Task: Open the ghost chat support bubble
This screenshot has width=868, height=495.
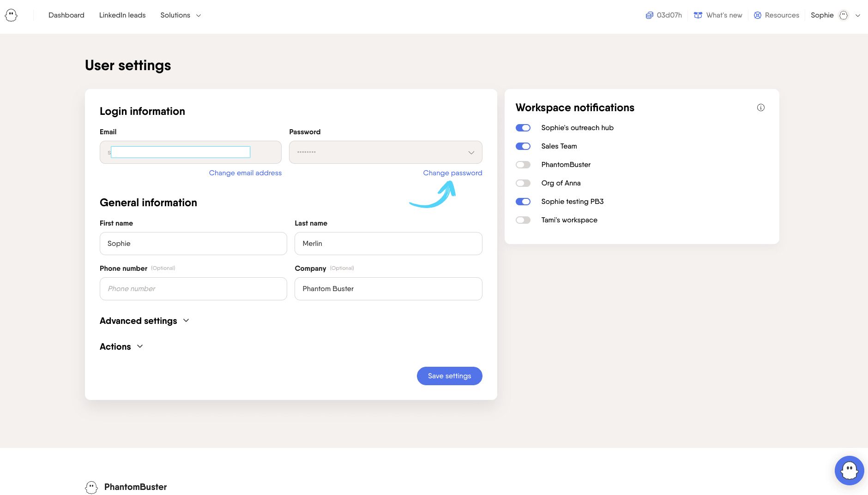Action: (850, 471)
